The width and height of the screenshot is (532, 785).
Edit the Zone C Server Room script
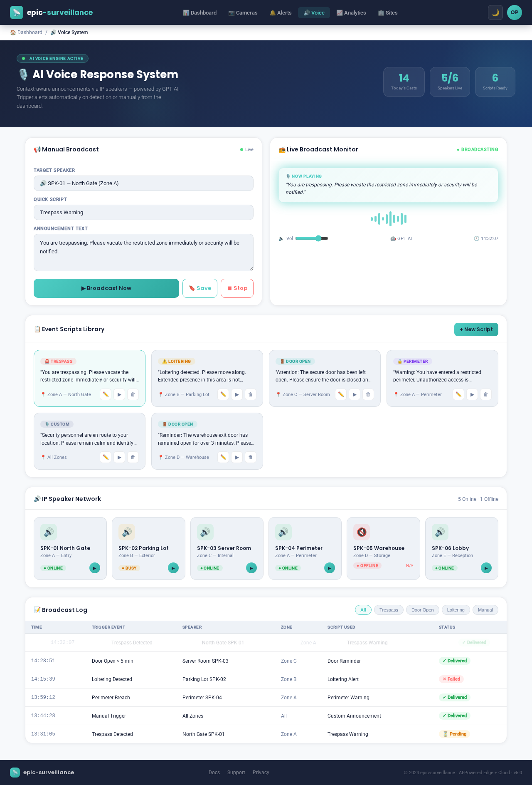click(341, 394)
